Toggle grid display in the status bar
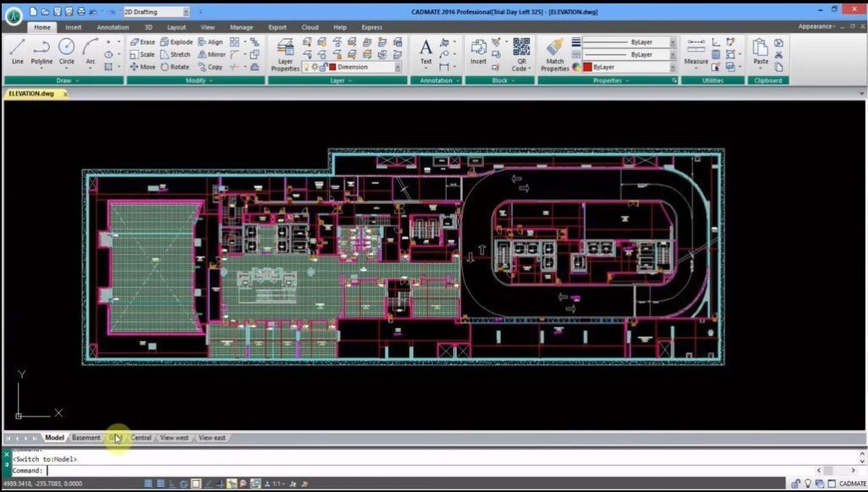 click(x=160, y=483)
